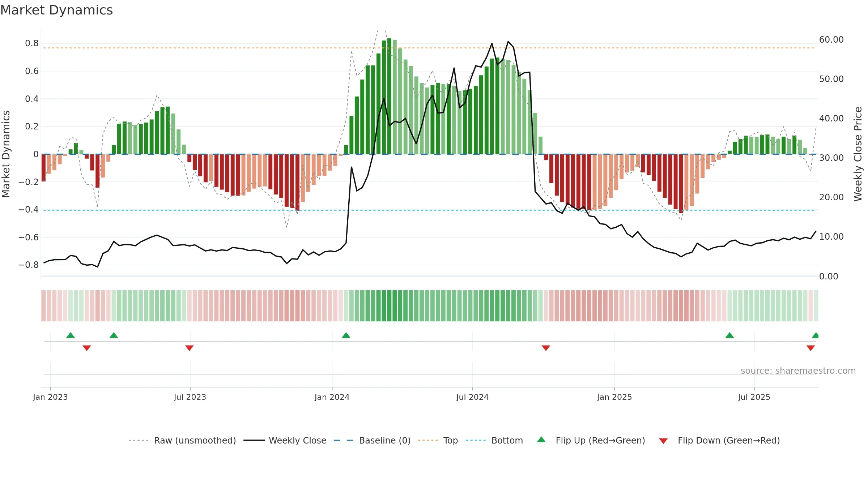Click the deepest red bar near −0.4 in late 2023
Image resolution: width=868 pixels, height=488 pixels.
(x=297, y=182)
